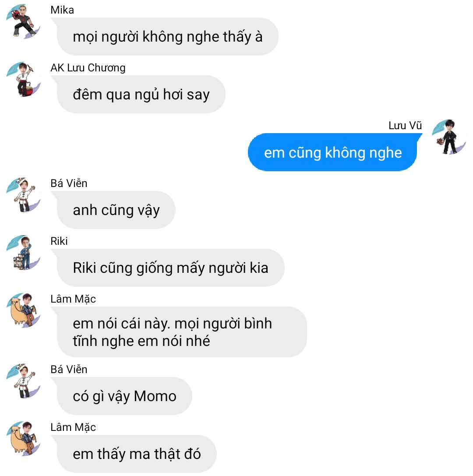Select the message 'em thấy ma thật đó'

point(137,454)
